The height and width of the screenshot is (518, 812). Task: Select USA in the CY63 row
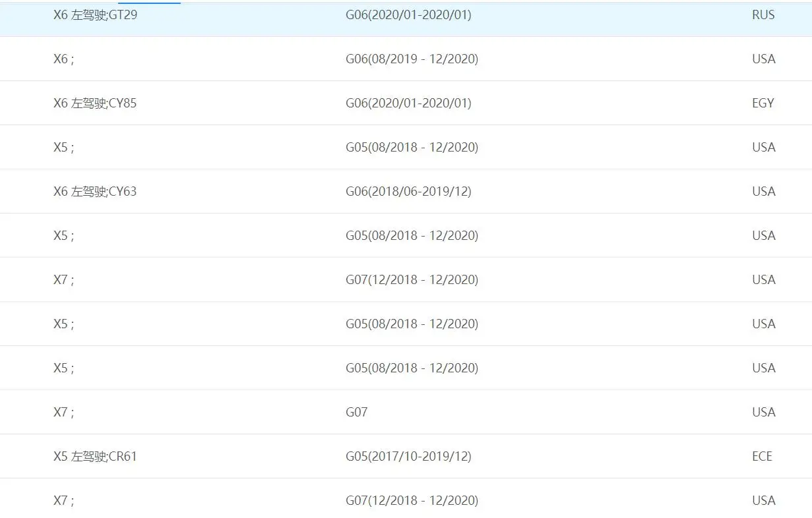763,191
